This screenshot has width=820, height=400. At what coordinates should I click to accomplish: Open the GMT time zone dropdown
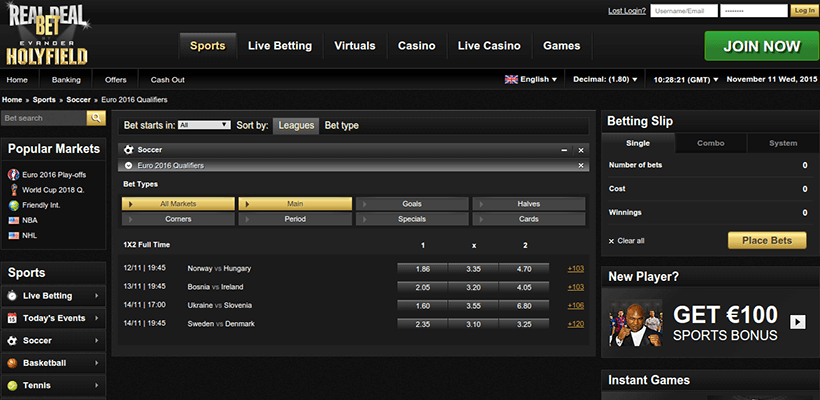click(x=686, y=79)
